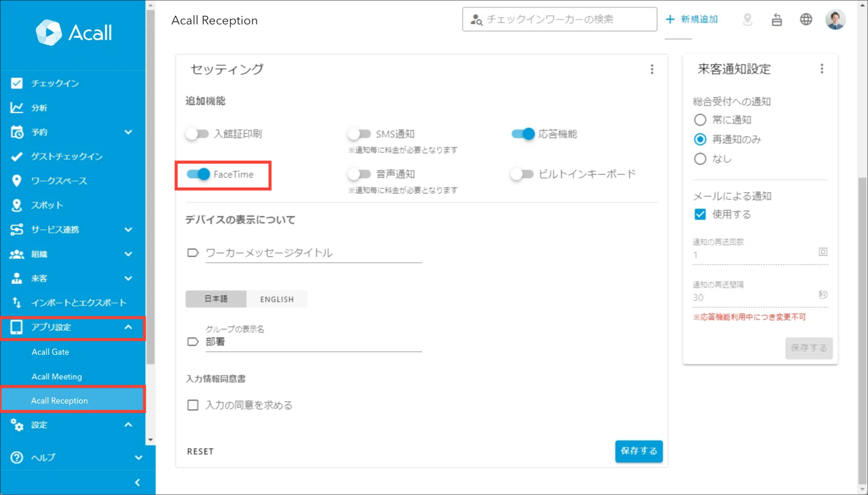Click the 設定 gears icon

coord(17,425)
